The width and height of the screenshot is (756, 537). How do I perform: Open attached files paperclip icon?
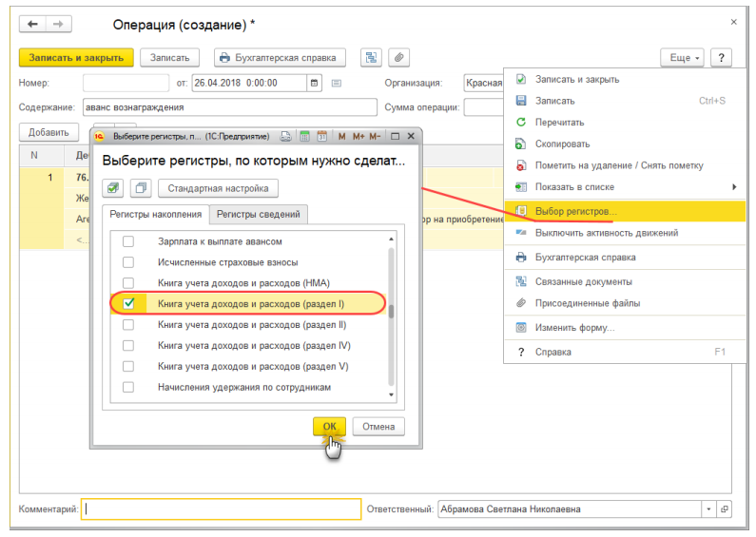coord(398,58)
